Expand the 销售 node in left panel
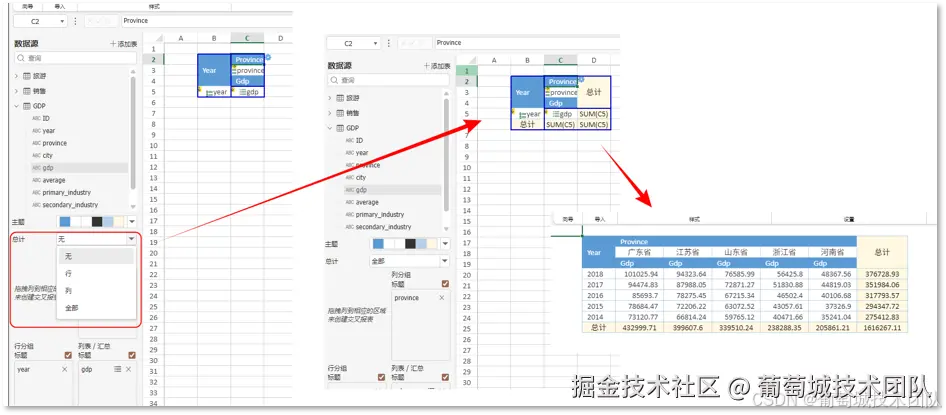The image size is (946, 415). click(x=16, y=91)
